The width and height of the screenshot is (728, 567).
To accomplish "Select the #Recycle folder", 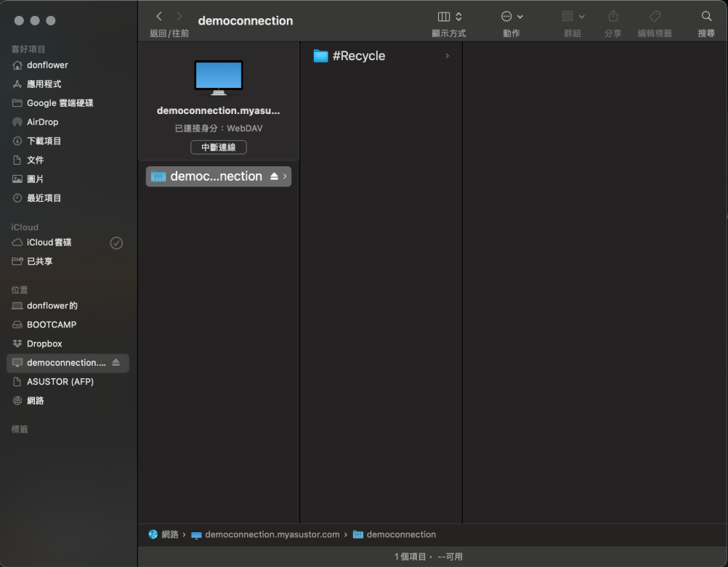I will [358, 56].
